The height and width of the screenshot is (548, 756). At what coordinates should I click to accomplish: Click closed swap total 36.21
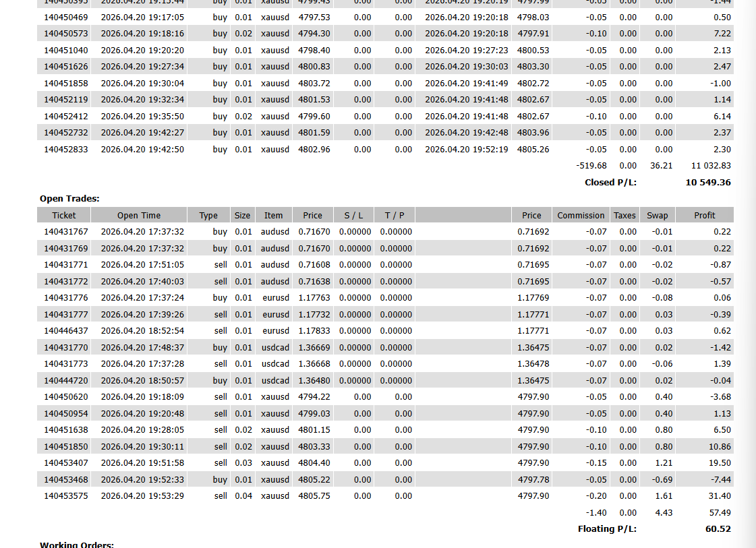click(x=661, y=166)
